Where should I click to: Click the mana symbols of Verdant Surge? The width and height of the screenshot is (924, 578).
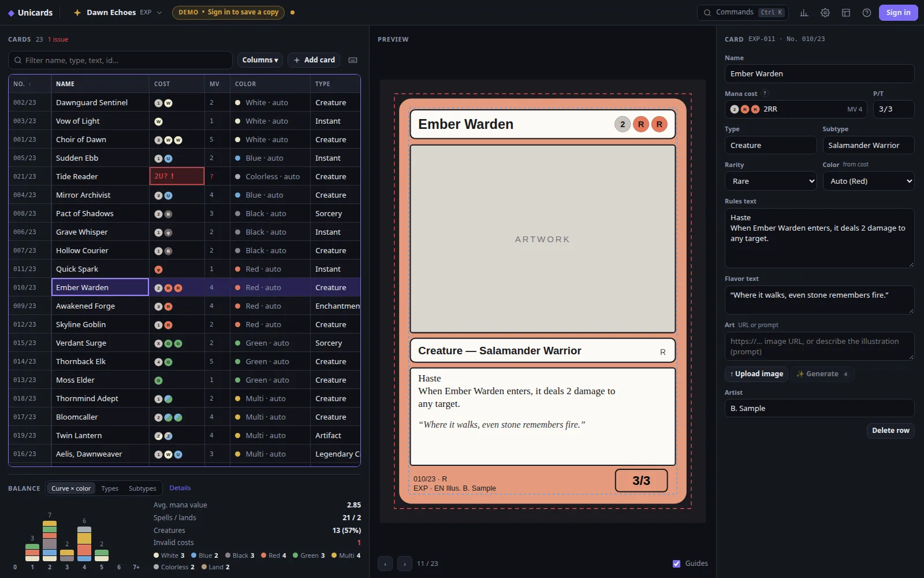[168, 343]
